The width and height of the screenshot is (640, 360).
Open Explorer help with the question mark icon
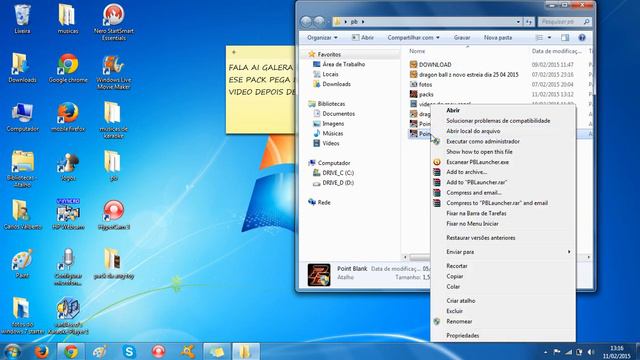click(582, 38)
